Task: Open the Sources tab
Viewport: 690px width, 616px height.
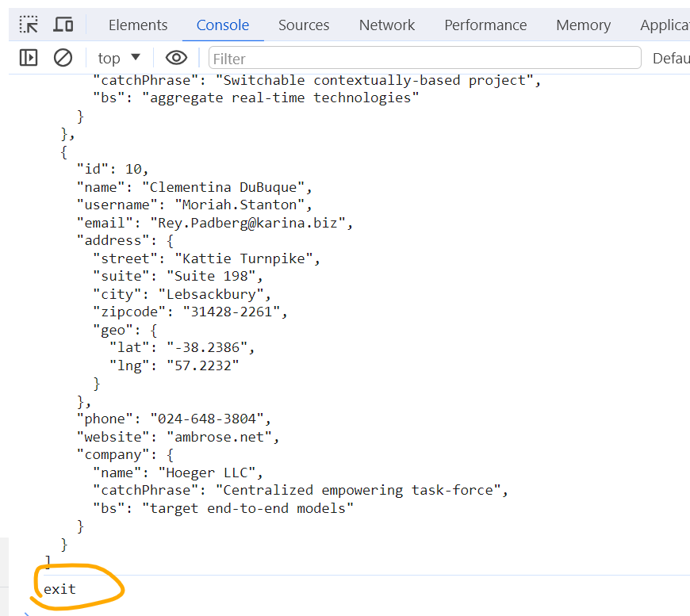Action: [x=304, y=25]
